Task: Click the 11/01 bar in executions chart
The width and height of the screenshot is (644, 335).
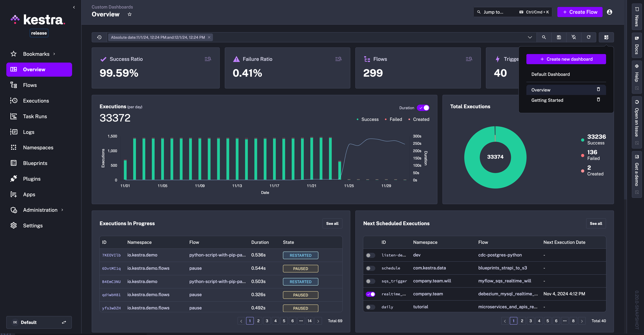Action: coord(125,170)
